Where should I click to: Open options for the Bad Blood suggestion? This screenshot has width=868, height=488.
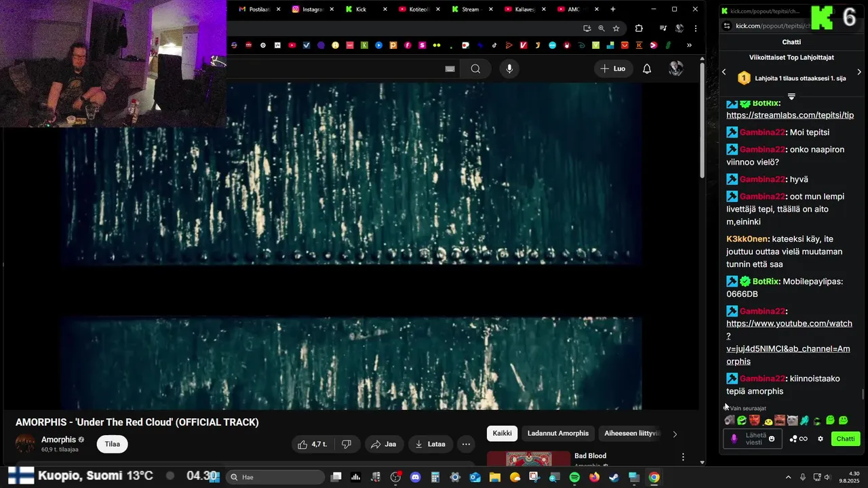(683, 457)
